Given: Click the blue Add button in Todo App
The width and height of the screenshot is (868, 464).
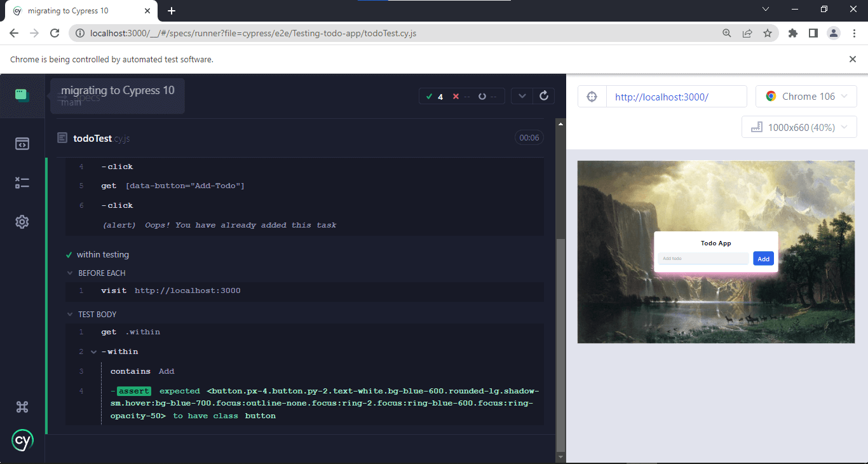Looking at the screenshot, I should pos(763,259).
